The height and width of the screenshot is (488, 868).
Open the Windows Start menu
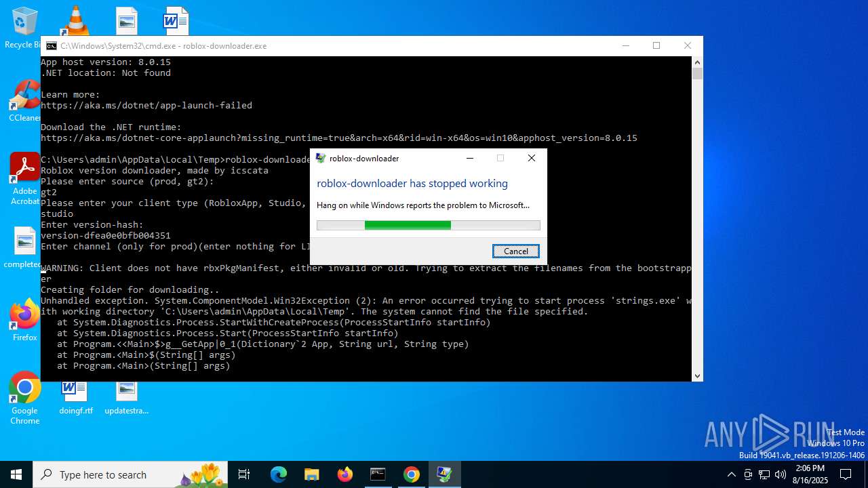pyautogui.click(x=16, y=474)
